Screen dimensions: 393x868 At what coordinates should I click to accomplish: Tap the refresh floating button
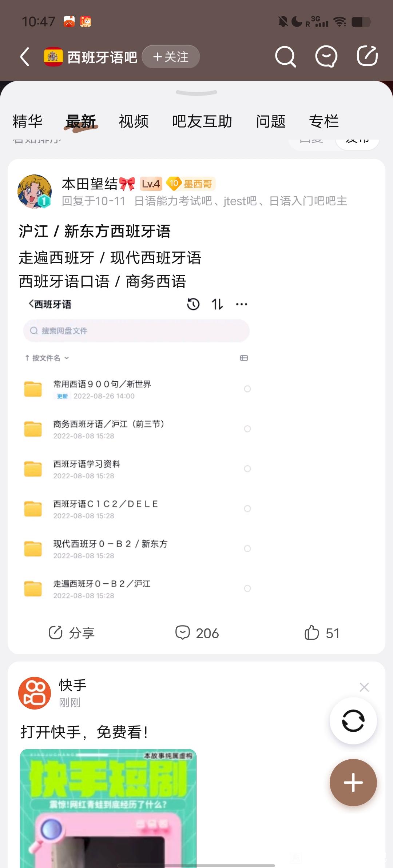353,720
